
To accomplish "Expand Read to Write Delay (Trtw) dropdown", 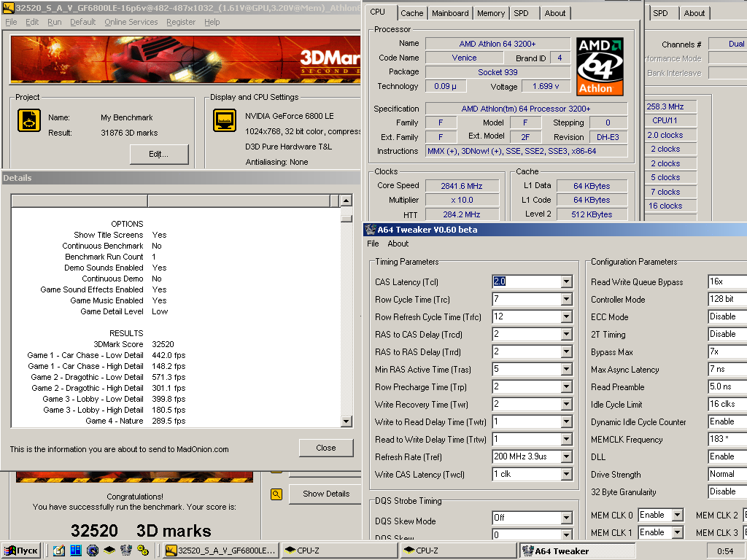I will pos(566,440).
